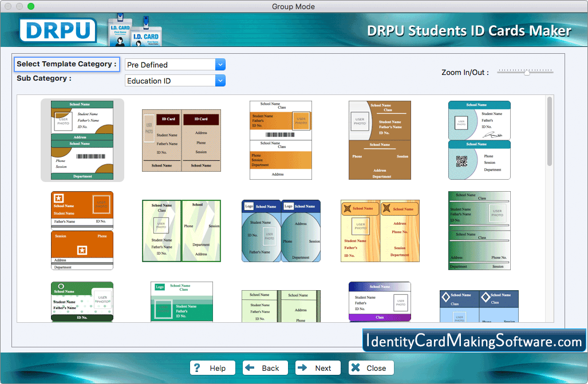Pick the orange barcode ID template
Screen dimensions: 588x384
click(x=281, y=140)
